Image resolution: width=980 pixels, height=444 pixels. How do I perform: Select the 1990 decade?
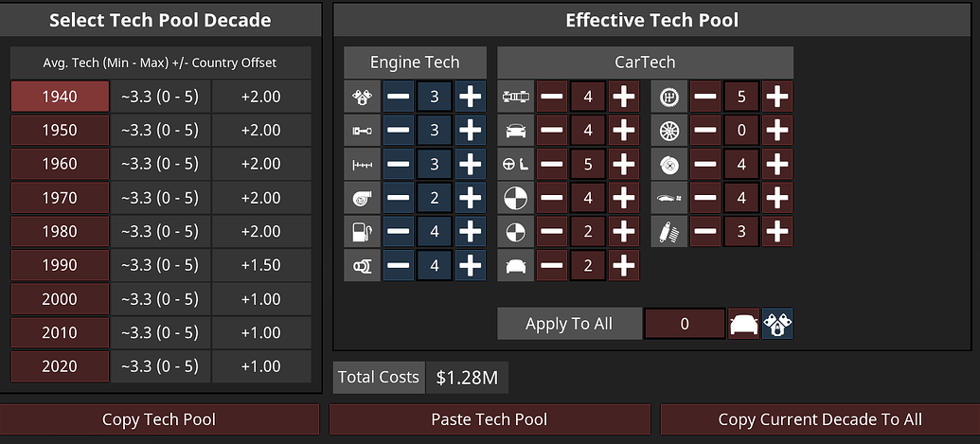point(60,265)
